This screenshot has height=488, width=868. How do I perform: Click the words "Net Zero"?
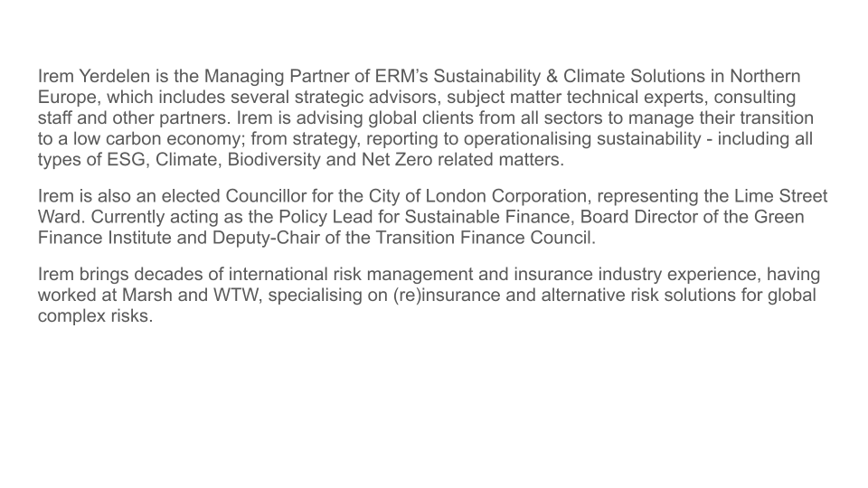(364, 160)
